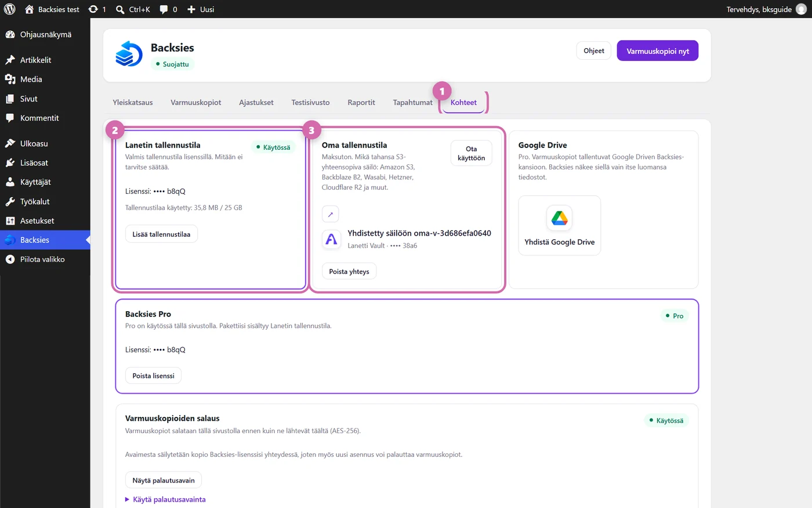Click the user avatar icon
812x508 pixels.
[801, 9]
